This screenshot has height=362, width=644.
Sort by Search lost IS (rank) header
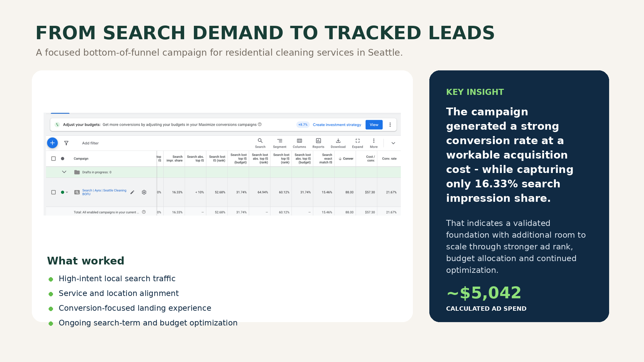217,159
